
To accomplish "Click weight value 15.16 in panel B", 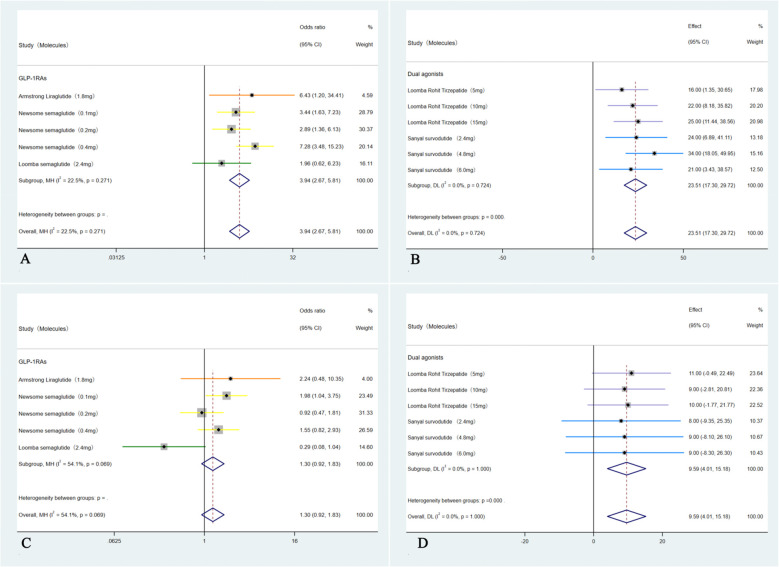I will [x=756, y=154].
